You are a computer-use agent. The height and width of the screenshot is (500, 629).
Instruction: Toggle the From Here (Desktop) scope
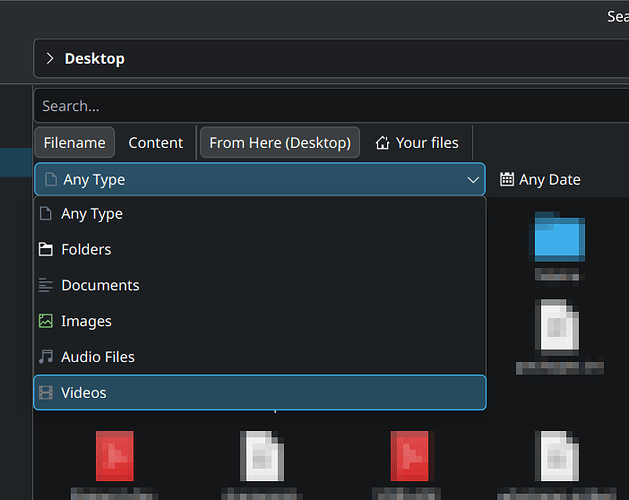[x=280, y=143]
